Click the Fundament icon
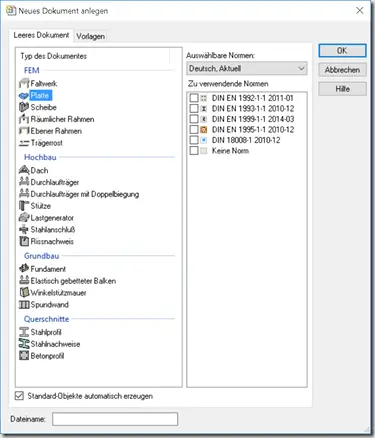Image resolution: width=375 pixels, height=438 pixels. pos(24,269)
